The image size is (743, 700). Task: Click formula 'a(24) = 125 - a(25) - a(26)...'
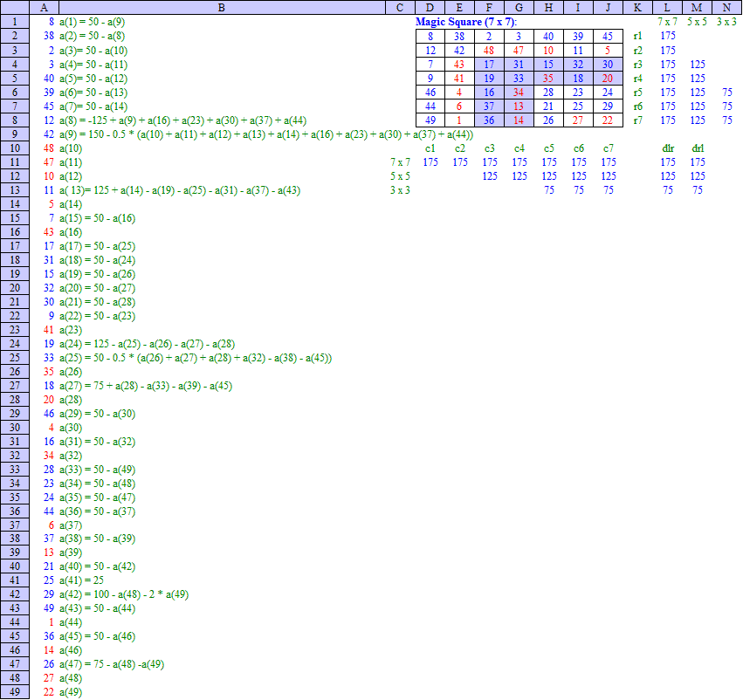point(147,344)
